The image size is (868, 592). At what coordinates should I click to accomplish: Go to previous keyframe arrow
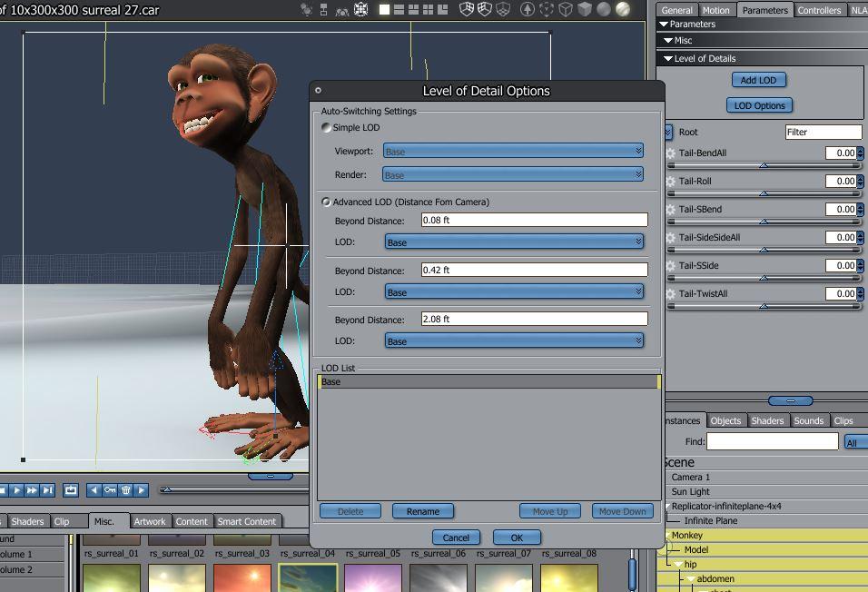(94, 490)
